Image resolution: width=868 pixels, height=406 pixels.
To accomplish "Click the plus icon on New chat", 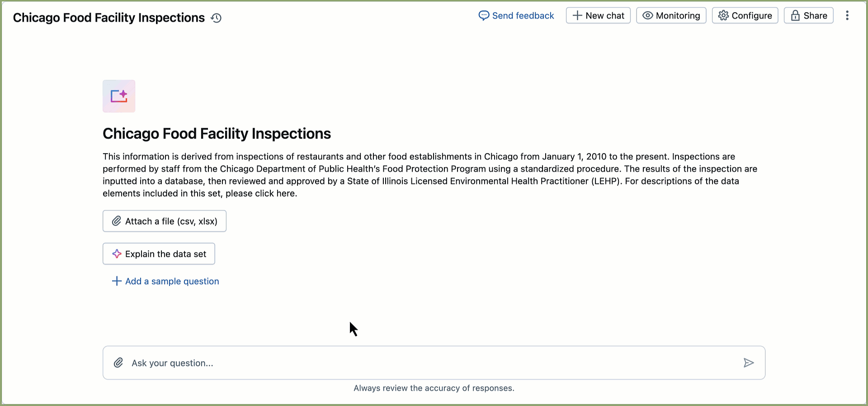I will click(577, 16).
